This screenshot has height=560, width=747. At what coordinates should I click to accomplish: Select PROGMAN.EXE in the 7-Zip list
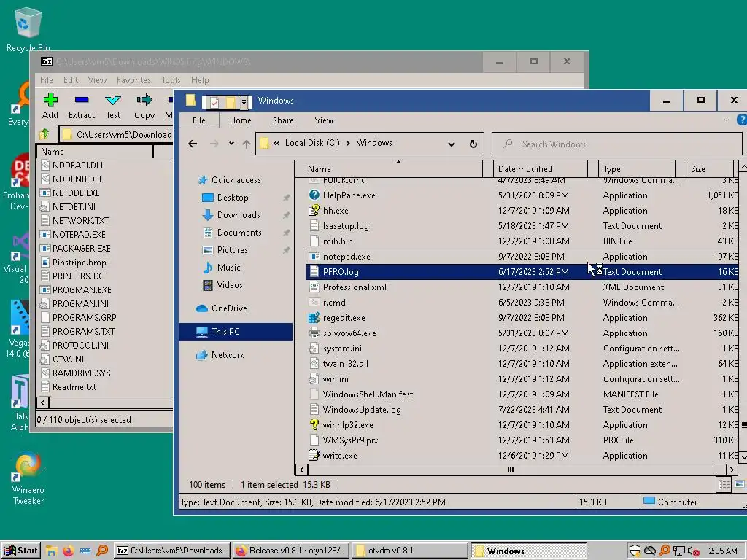[82, 289]
